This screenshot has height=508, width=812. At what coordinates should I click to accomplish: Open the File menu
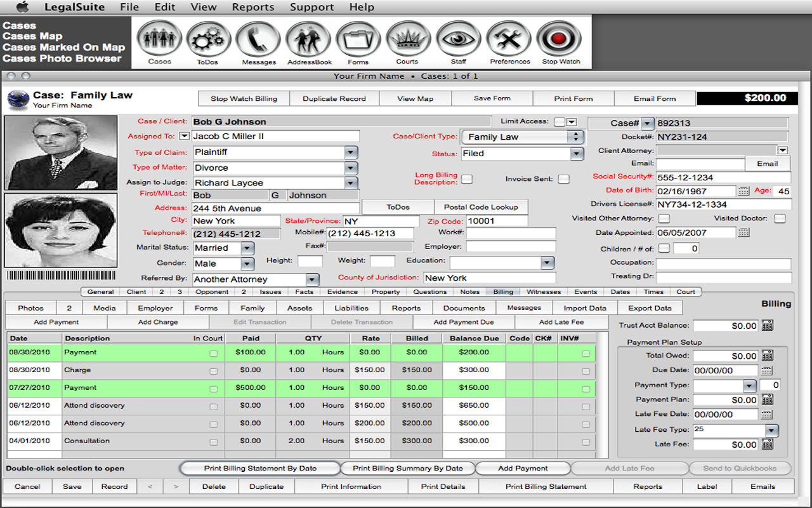[129, 7]
